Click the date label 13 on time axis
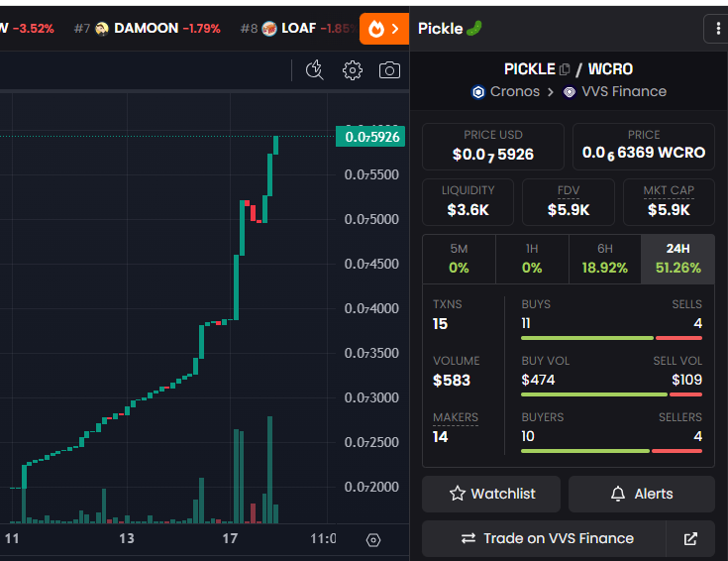The image size is (728, 561). pyautogui.click(x=127, y=538)
